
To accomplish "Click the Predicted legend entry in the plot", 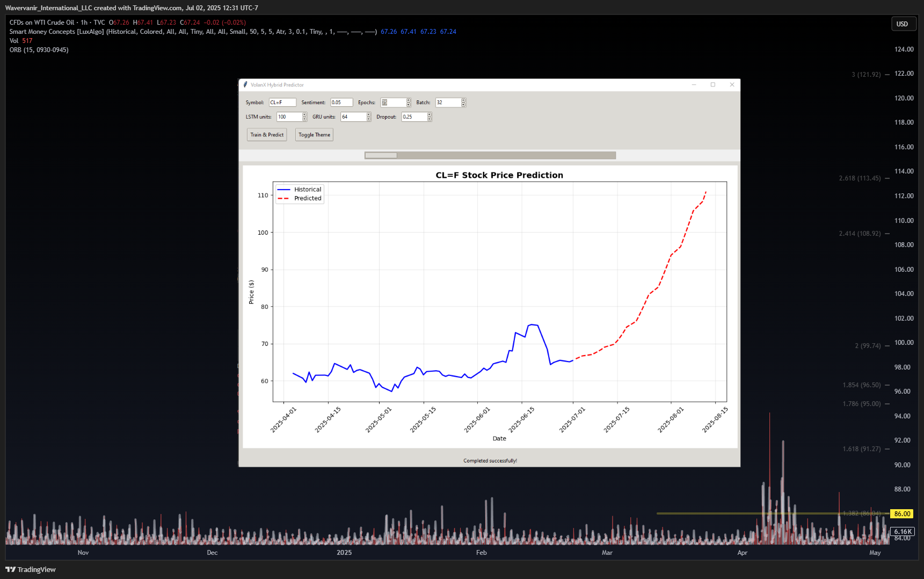I will pos(300,198).
